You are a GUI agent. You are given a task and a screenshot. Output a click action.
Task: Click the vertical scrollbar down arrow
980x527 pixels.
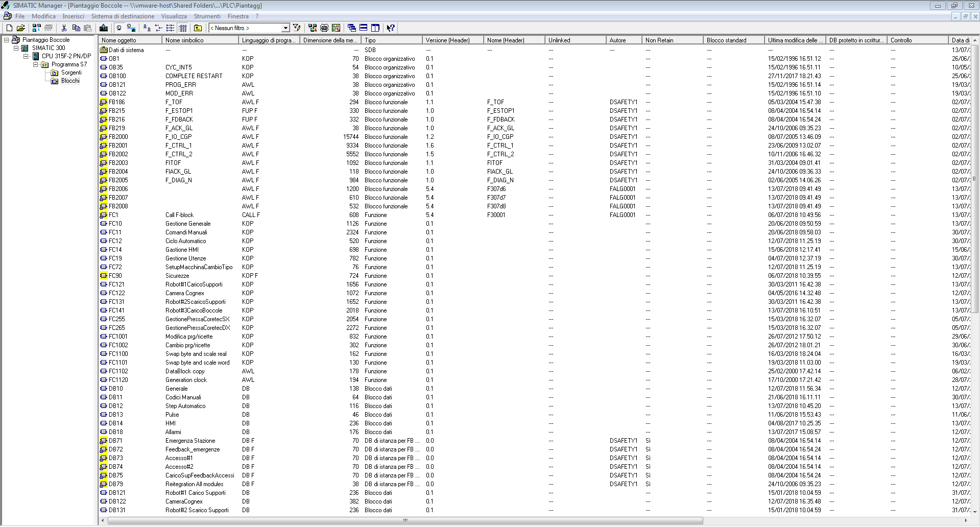975,511
